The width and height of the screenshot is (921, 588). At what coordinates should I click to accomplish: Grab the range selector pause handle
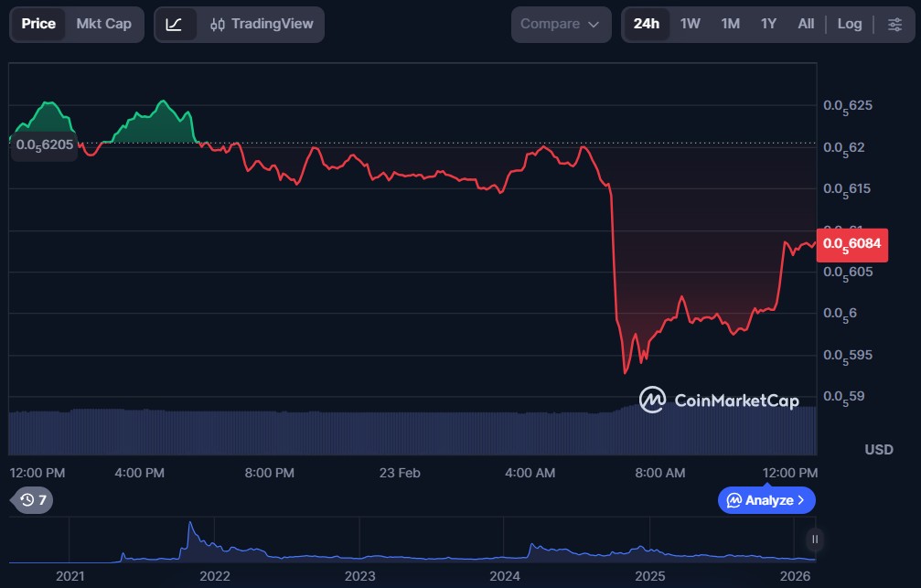pos(814,540)
